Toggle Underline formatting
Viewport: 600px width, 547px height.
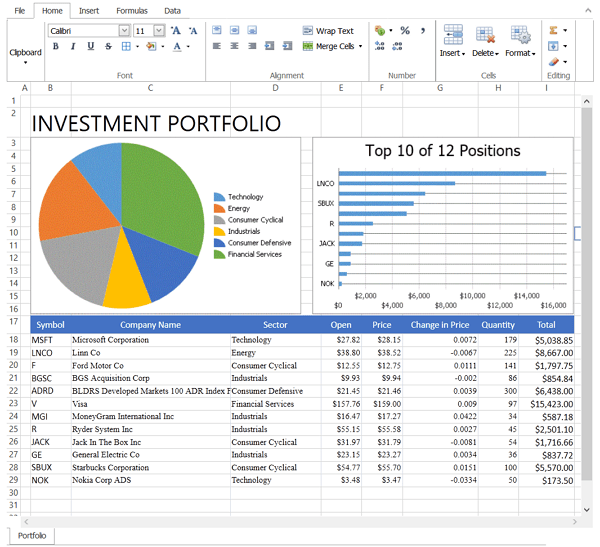[x=91, y=46]
